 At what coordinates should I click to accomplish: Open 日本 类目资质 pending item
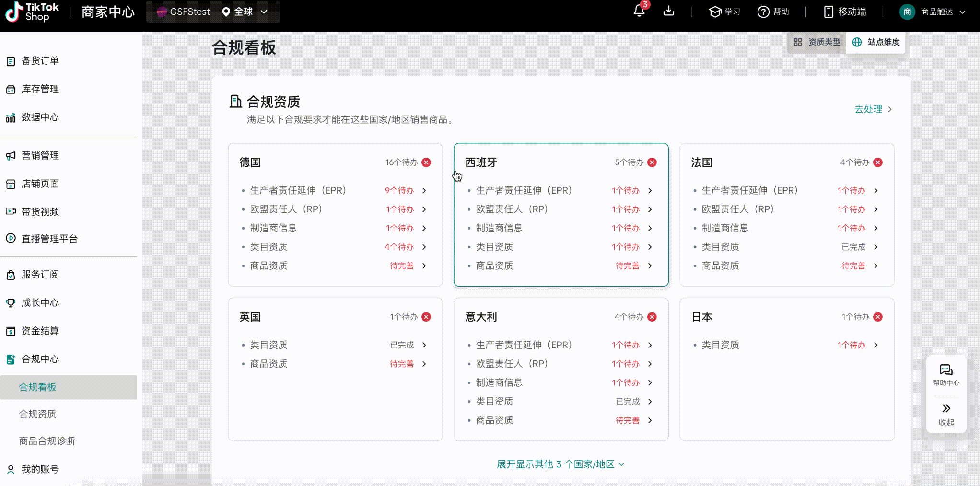(x=787, y=345)
